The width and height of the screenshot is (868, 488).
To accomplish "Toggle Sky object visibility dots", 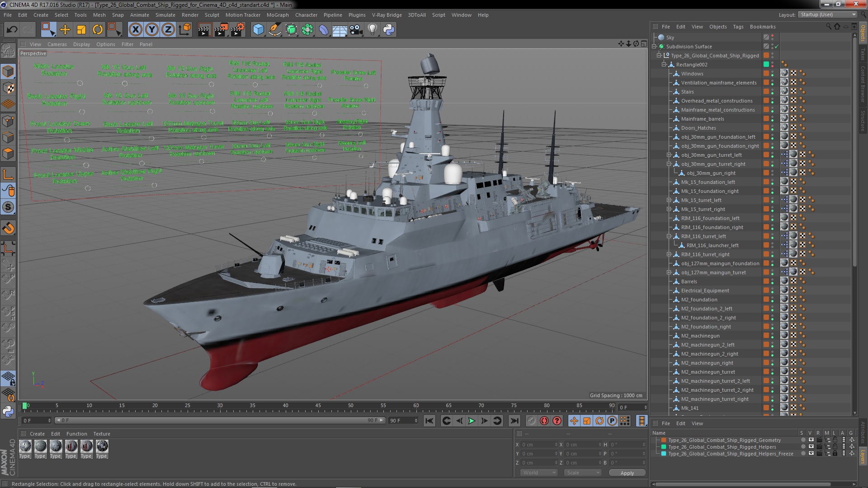I will (773, 38).
